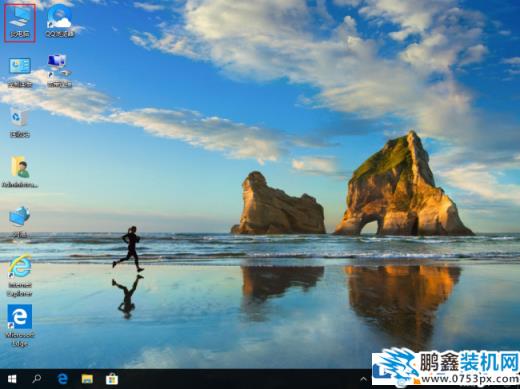Image resolution: width=520 pixels, height=389 pixels.
Task: Select the Administrator user folder icon
Action: tap(20, 172)
